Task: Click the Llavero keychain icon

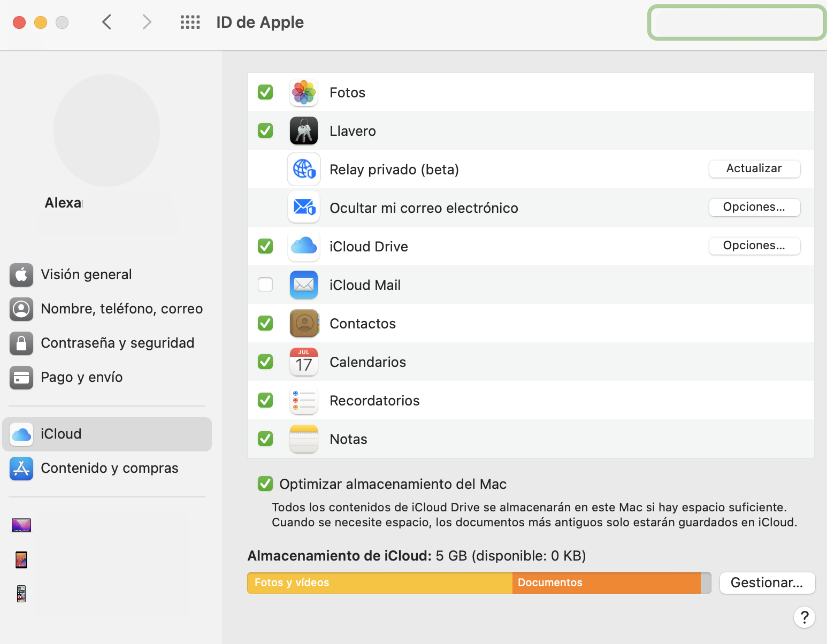Action: 304,131
